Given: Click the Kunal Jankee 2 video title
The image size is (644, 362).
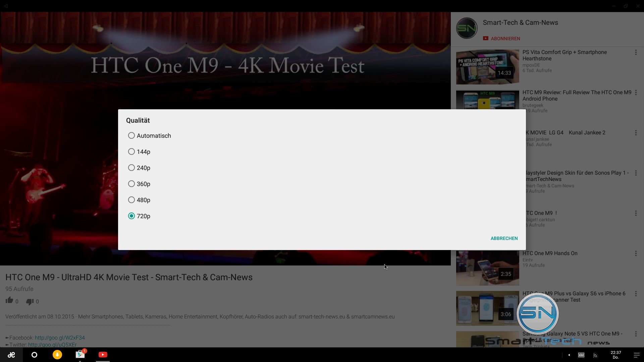Looking at the screenshot, I should pyautogui.click(x=566, y=133).
